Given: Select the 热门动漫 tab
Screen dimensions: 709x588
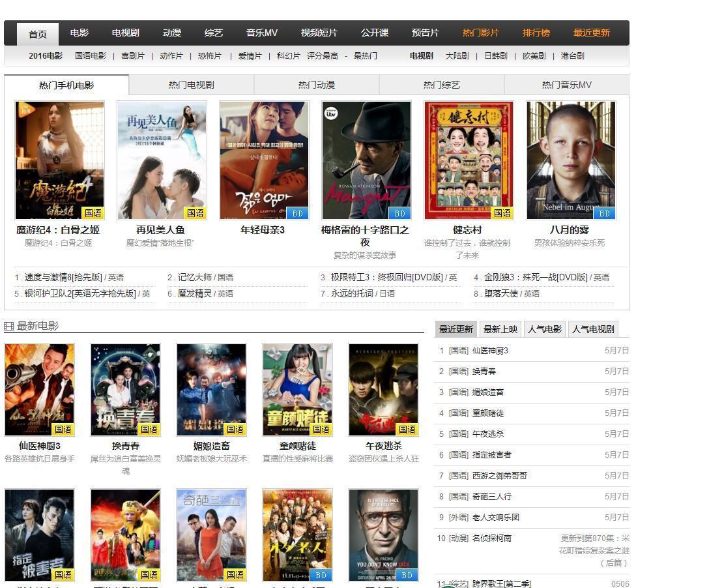Looking at the screenshot, I should pyautogui.click(x=316, y=85).
